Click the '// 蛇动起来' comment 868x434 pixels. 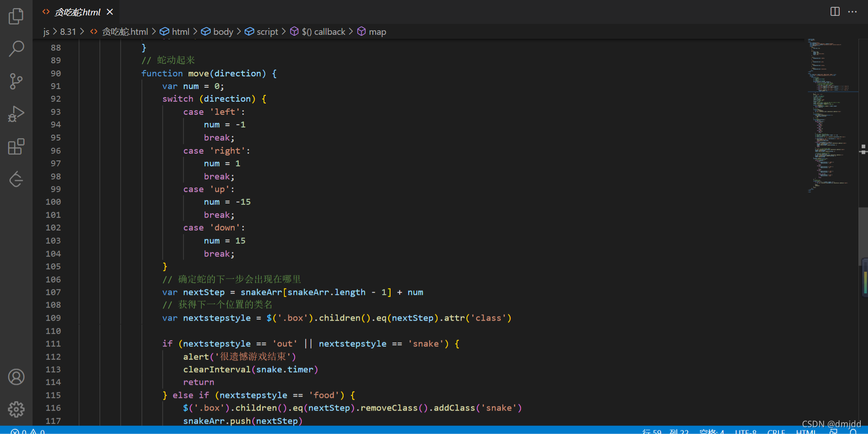168,60
